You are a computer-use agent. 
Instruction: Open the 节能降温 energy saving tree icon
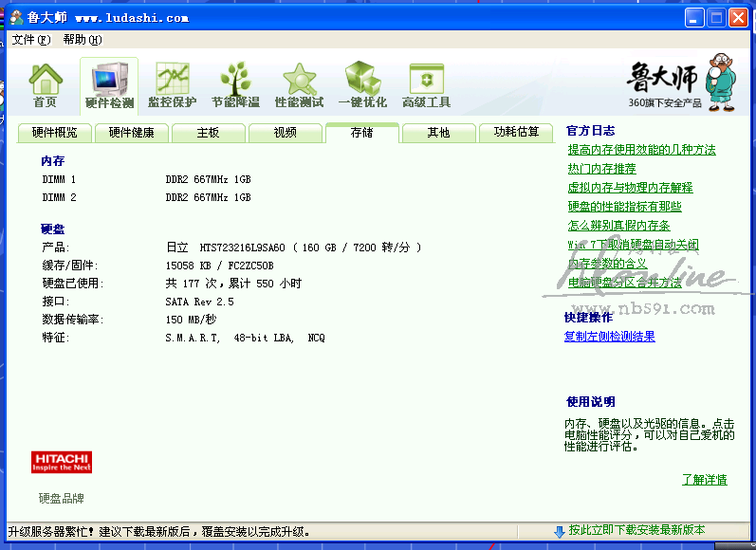tap(236, 85)
